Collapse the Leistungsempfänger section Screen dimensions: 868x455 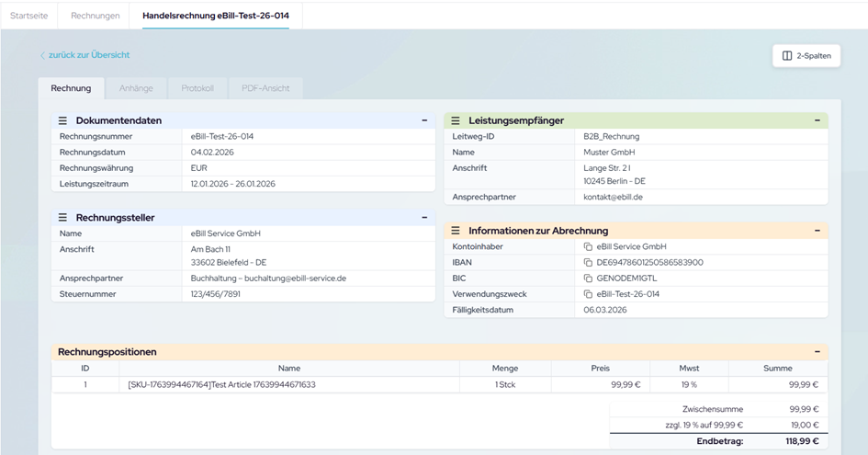coord(817,120)
